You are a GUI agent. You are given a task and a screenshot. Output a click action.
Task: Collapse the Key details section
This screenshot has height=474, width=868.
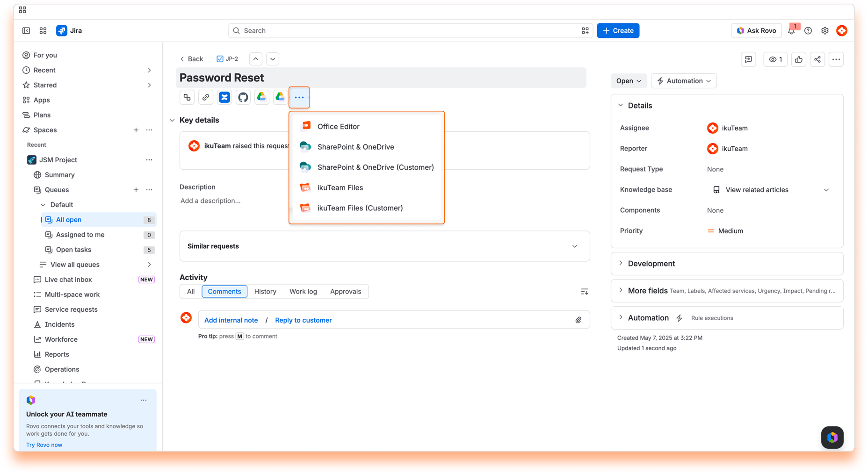[172, 120]
